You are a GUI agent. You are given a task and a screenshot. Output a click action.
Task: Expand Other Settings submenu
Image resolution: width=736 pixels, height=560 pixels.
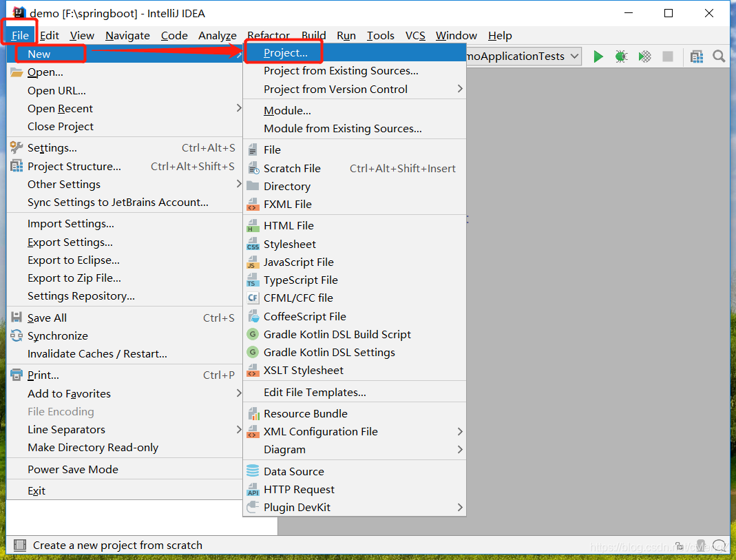pyautogui.click(x=238, y=184)
